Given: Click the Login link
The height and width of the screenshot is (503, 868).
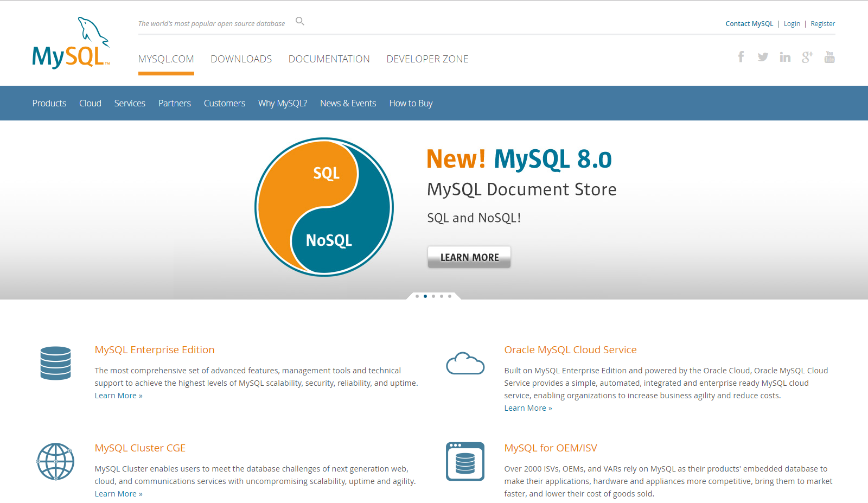Looking at the screenshot, I should pos(792,24).
